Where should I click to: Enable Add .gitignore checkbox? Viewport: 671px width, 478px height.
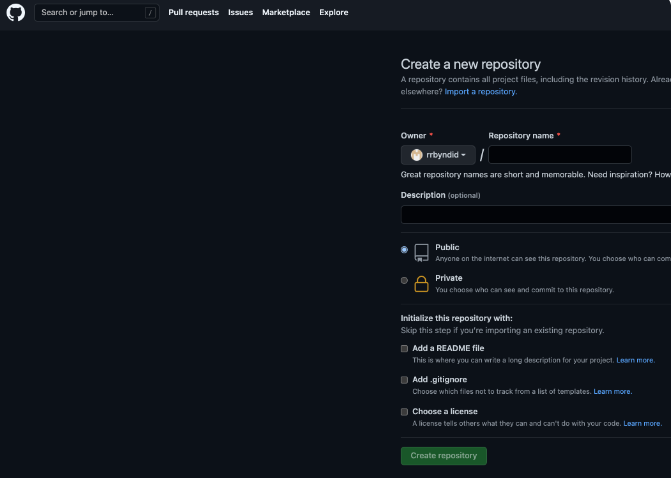click(404, 380)
